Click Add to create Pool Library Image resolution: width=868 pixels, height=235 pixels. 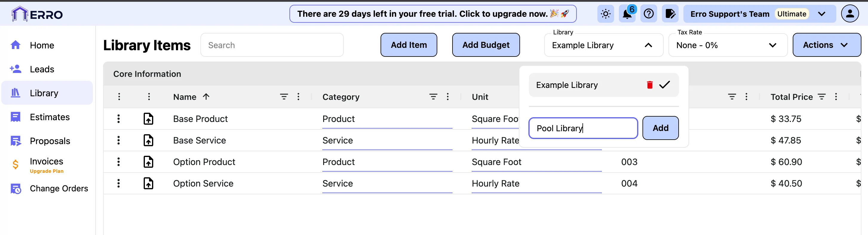click(x=660, y=128)
